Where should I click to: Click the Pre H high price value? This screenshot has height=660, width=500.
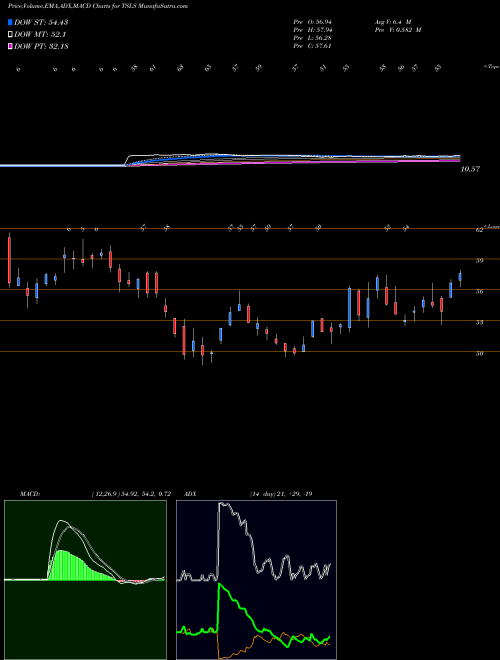[312, 30]
